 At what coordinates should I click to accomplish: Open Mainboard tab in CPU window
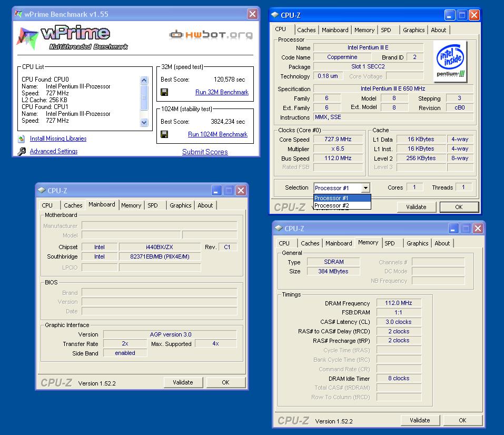point(335,30)
